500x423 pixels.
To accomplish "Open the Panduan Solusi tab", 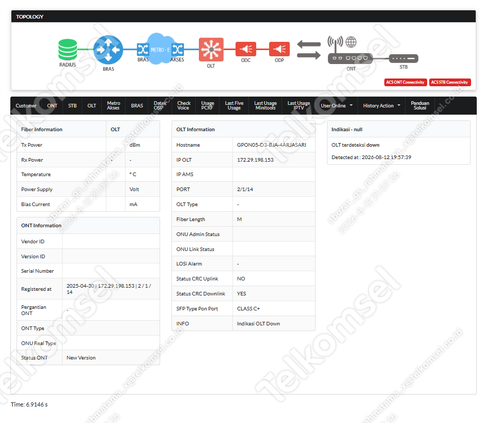I will click(x=420, y=106).
